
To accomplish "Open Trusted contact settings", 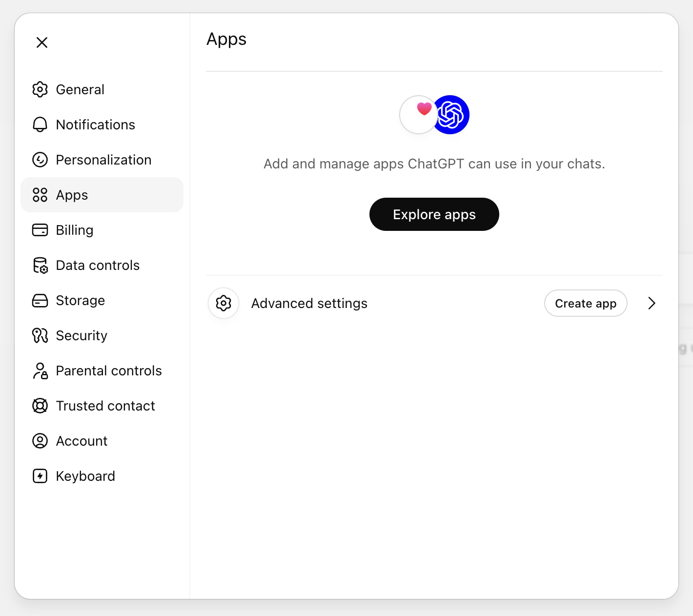I will (x=102, y=406).
